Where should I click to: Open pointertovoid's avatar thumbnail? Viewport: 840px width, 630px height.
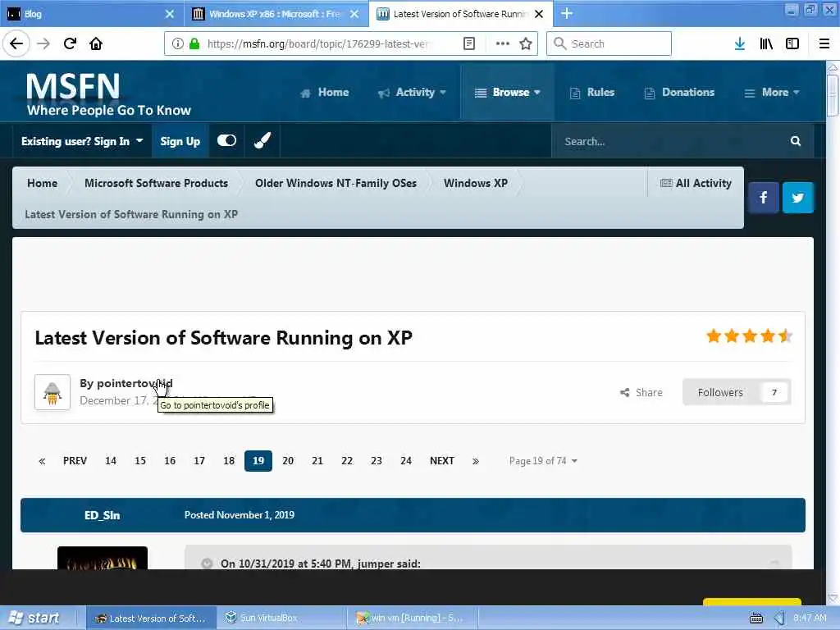pyautogui.click(x=52, y=392)
